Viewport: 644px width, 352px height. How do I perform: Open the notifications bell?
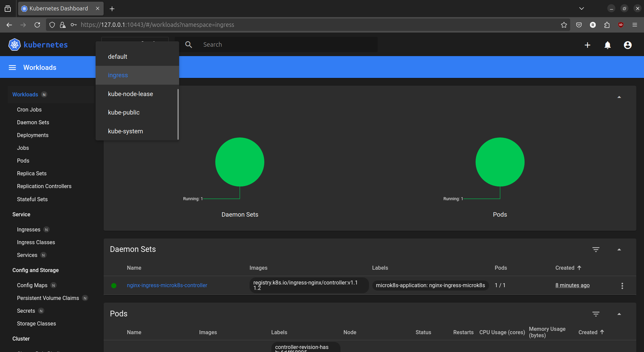[607, 45]
